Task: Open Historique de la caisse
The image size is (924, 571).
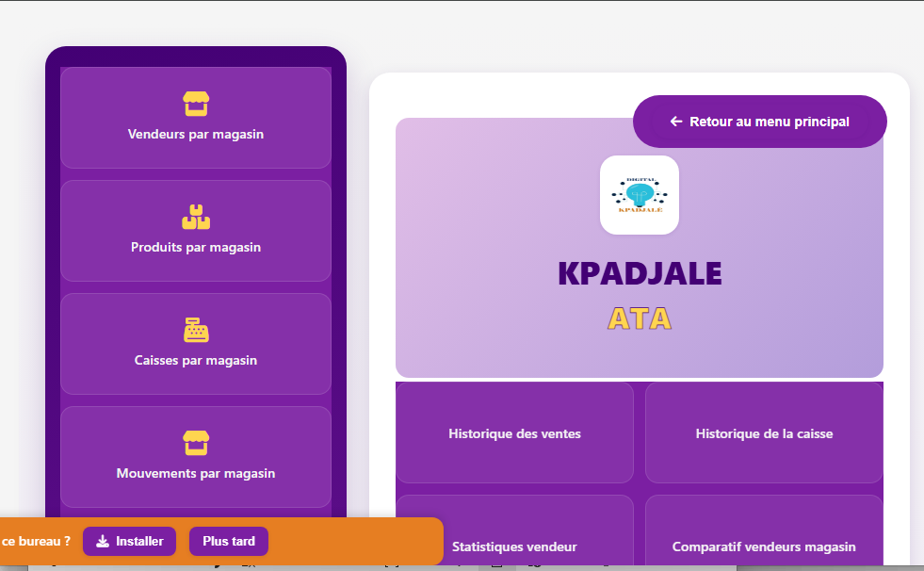Action: pos(764,433)
